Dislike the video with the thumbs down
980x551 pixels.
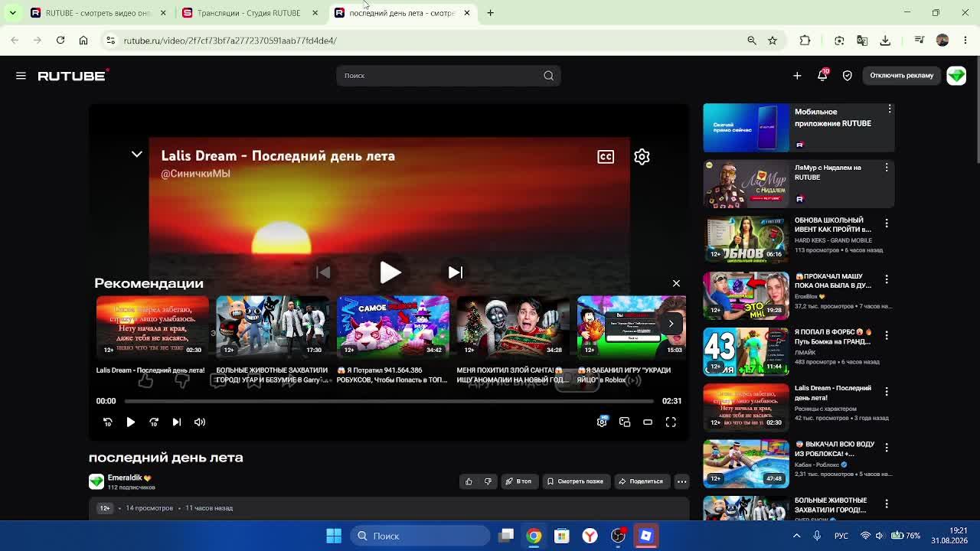click(488, 481)
